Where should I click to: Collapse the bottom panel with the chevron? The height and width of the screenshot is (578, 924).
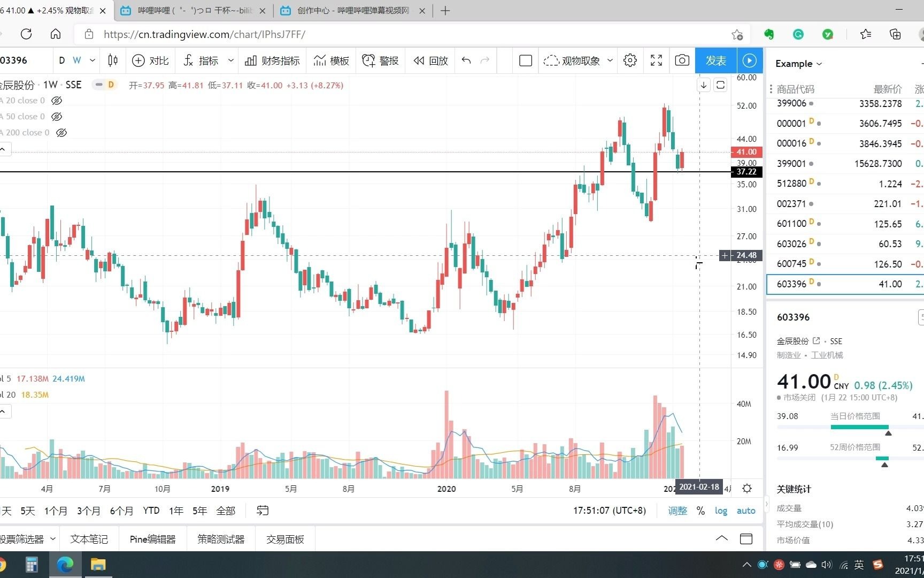[721, 538]
